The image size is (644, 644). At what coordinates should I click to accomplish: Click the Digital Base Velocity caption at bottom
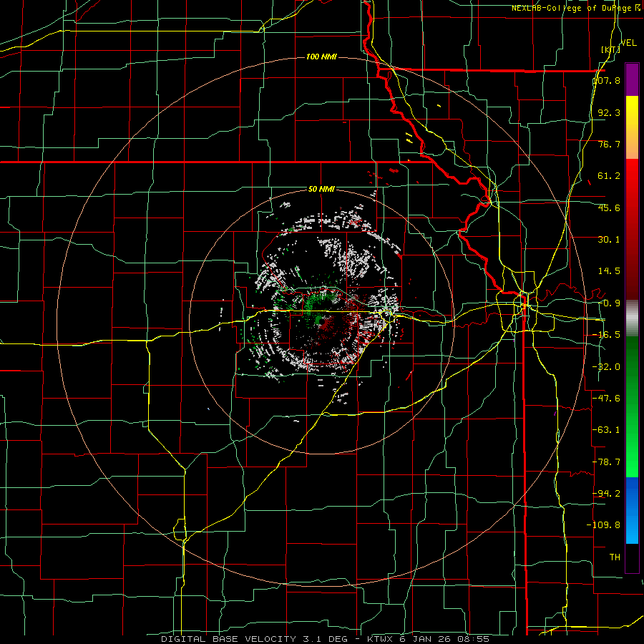click(x=325, y=639)
